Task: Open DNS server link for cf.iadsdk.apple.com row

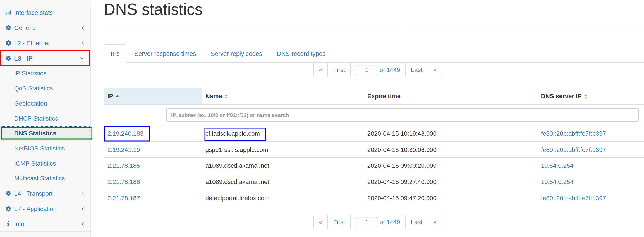Action: tap(573, 133)
